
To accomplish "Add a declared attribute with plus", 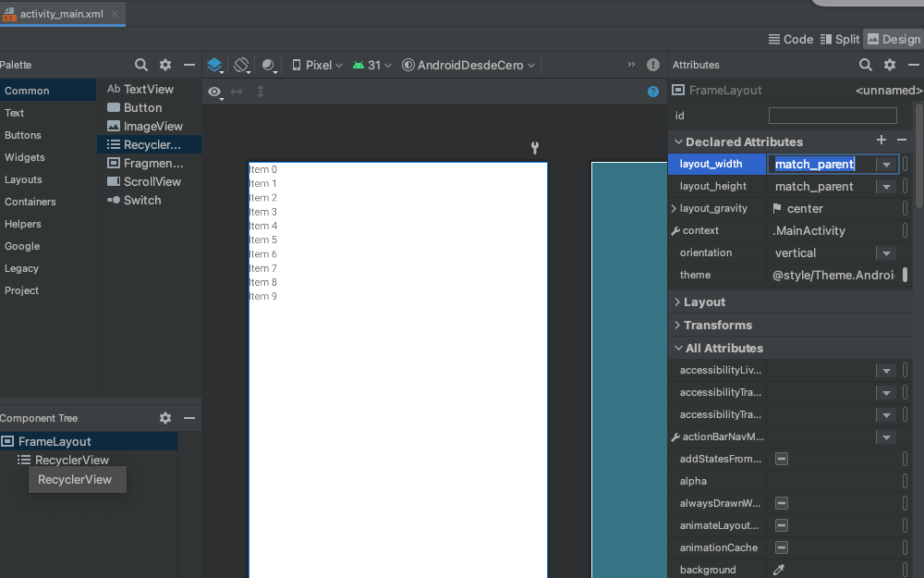I will (x=881, y=140).
